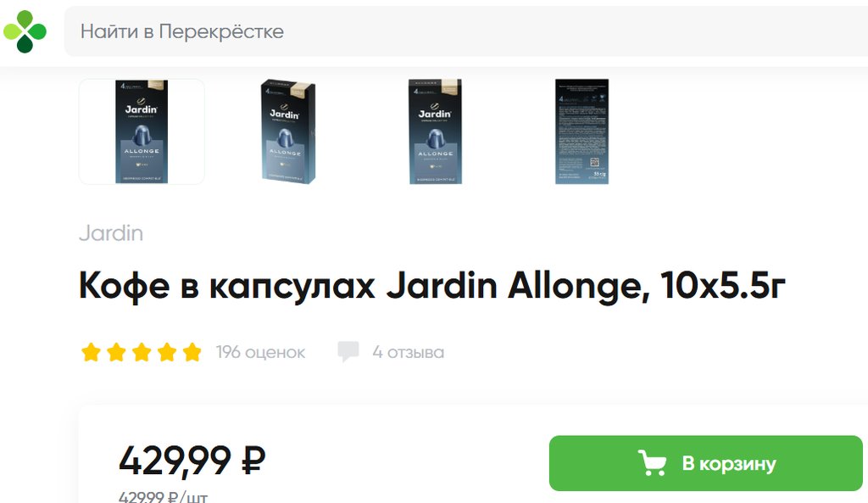Screen dimensions: 868x503
Task: Click the product title Jardin Allonge
Action: click(x=431, y=287)
